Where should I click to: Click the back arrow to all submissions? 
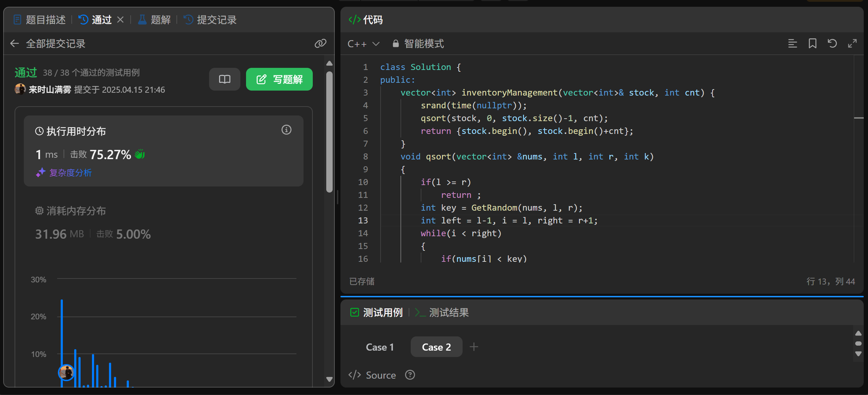(15, 44)
